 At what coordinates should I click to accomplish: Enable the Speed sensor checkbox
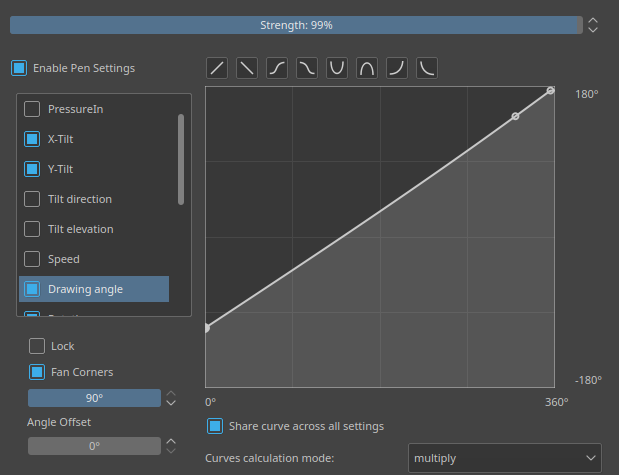coord(32,259)
